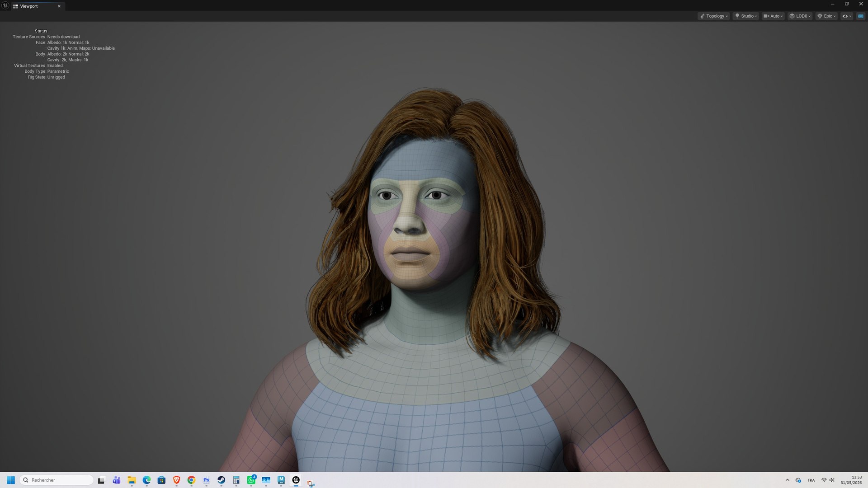
Task: Click the Status overlay heading
Action: pos(41,31)
